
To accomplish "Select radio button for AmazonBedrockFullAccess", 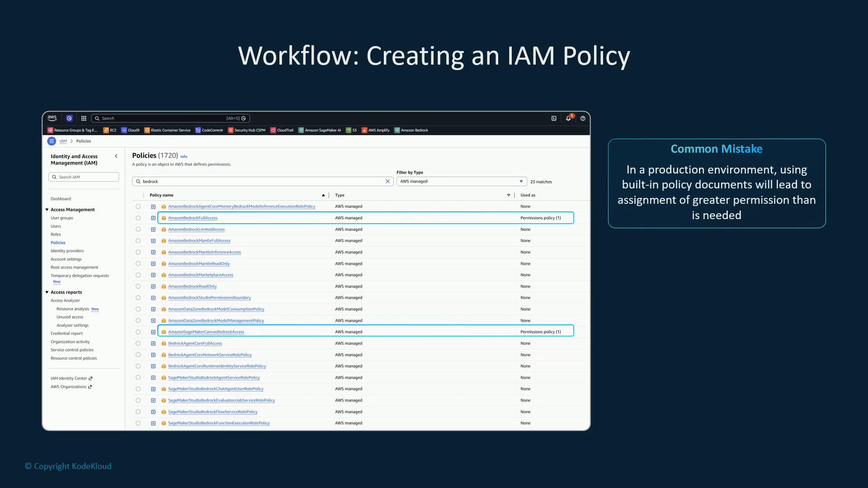I will coord(138,218).
